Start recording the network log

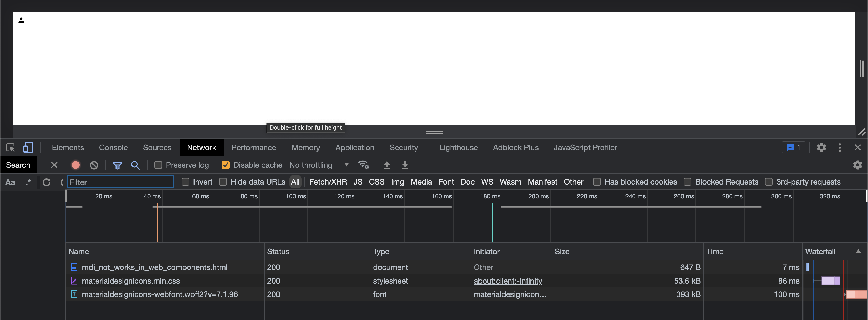pyautogui.click(x=75, y=165)
